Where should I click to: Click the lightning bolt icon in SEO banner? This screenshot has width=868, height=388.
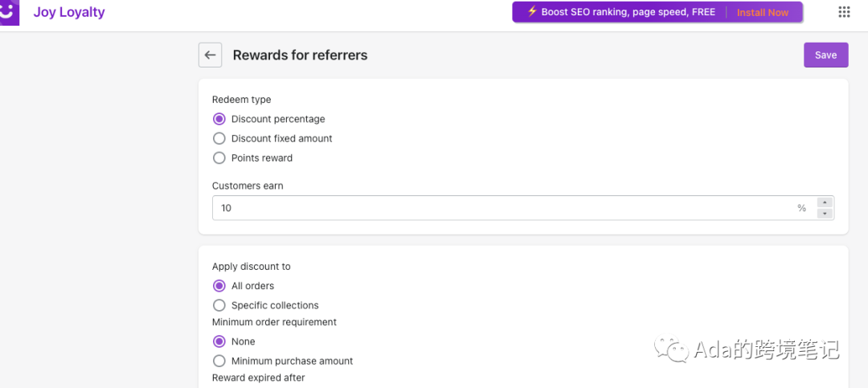(532, 11)
